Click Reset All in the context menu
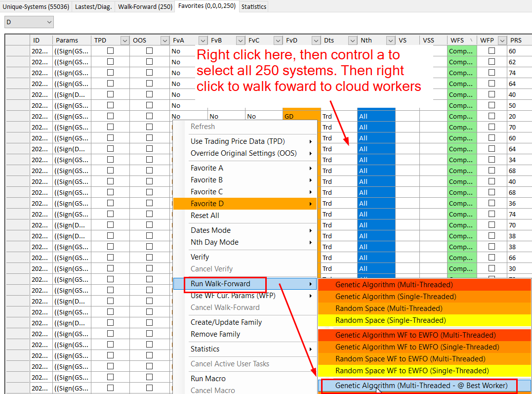 pyautogui.click(x=205, y=216)
